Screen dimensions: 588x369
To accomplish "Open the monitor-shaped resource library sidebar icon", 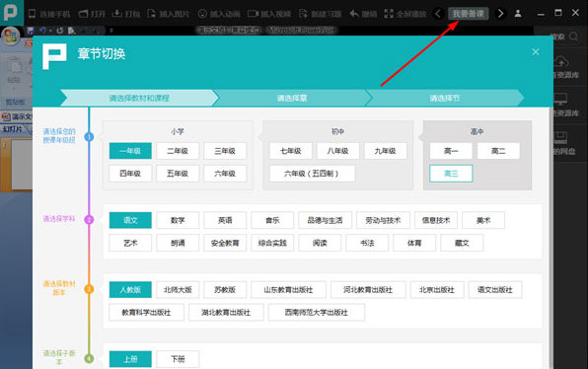I will pos(560,99).
